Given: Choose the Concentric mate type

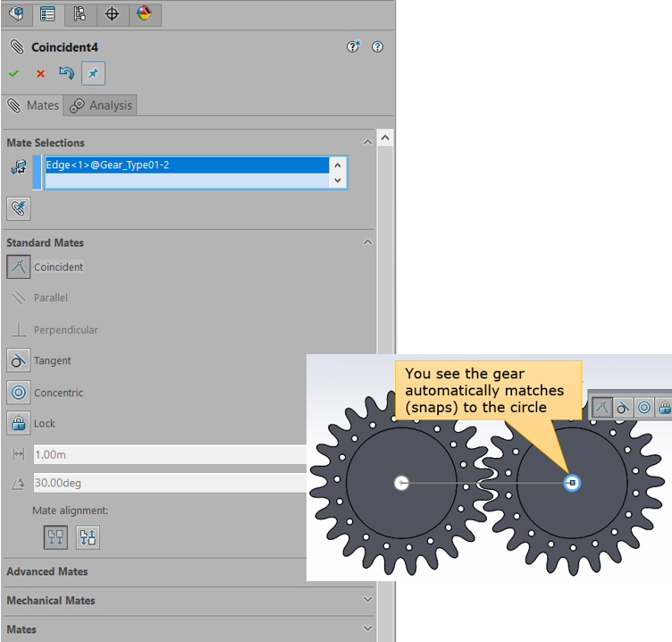Looking at the screenshot, I should [x=19, y=393].
